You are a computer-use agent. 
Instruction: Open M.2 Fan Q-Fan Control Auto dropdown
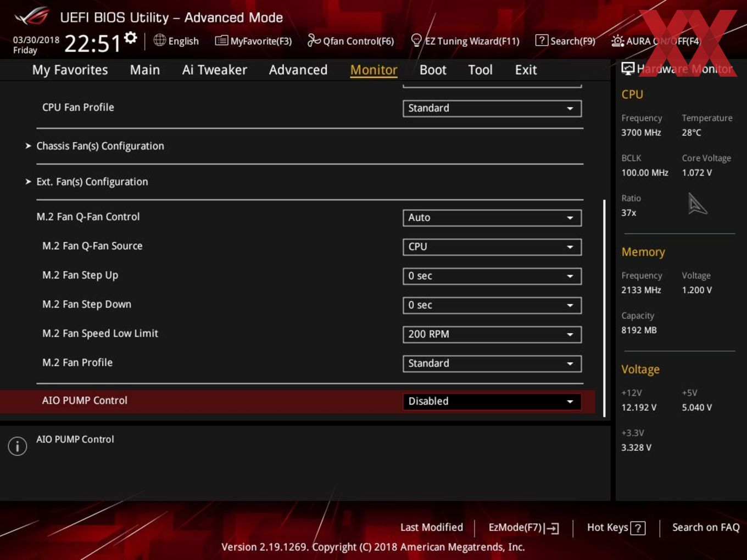click(492, 217)
